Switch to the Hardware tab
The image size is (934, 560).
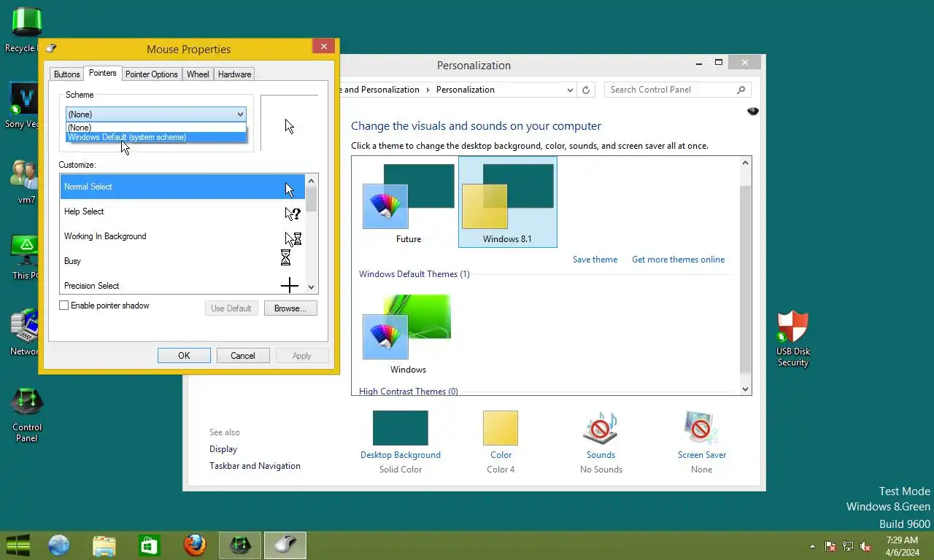[x=234, y=74]
